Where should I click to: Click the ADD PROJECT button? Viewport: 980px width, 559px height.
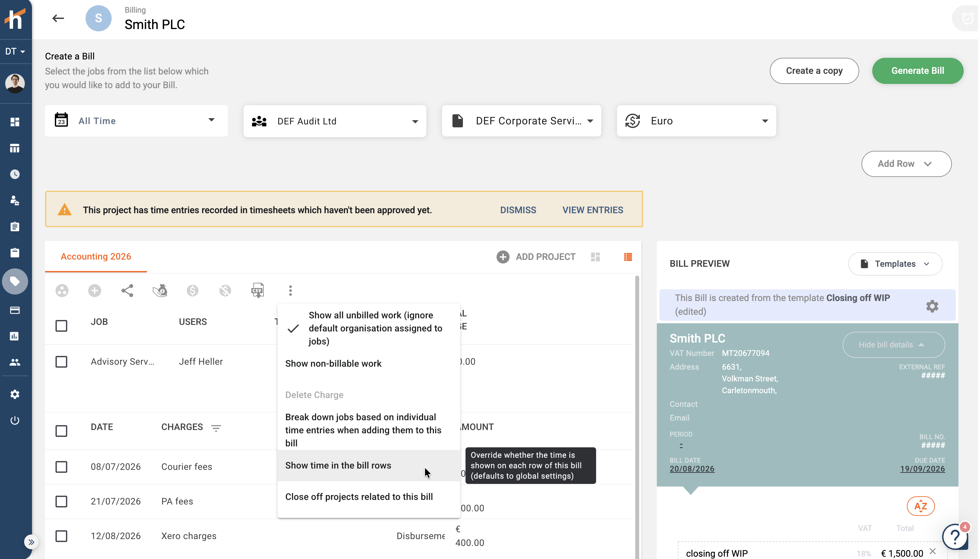pos(536,257)
